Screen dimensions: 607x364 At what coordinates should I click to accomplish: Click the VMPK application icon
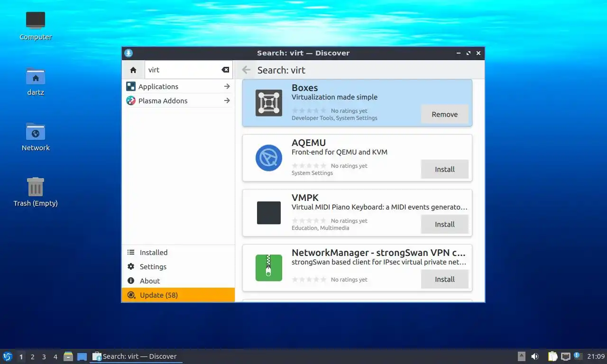(x=269, y=213)
